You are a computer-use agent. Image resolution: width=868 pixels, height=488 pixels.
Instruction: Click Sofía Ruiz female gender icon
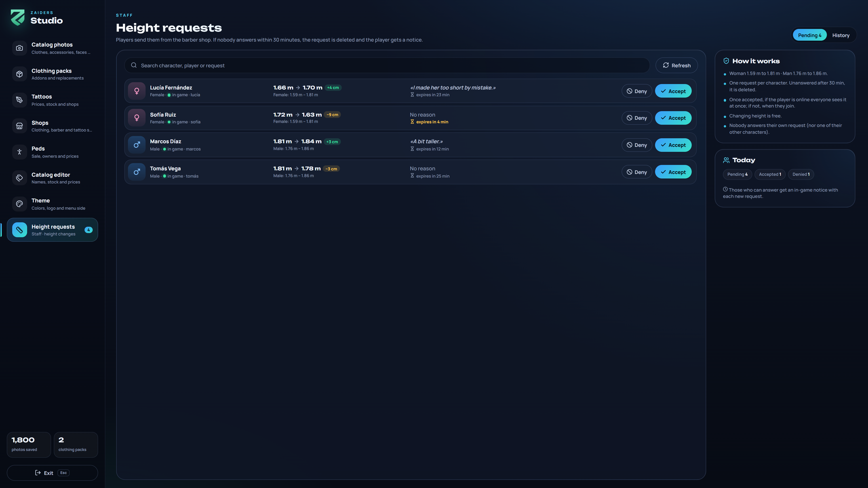pyautogui.click(x=137, y=118)
